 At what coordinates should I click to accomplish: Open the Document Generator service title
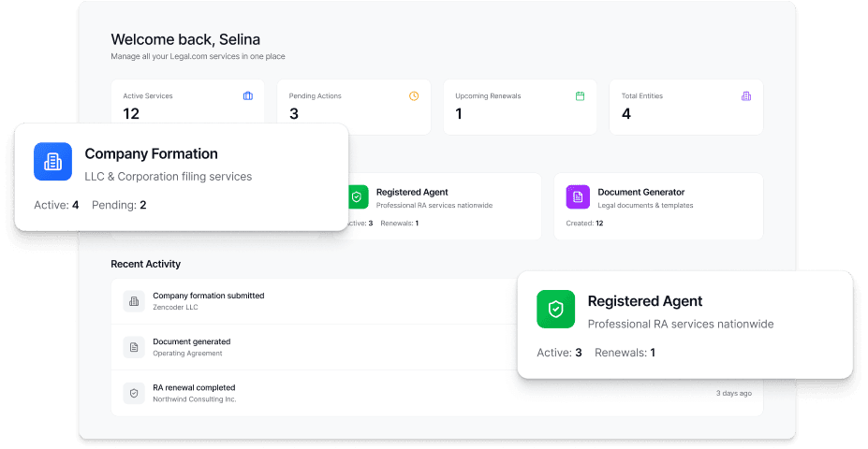click(640, 192)
